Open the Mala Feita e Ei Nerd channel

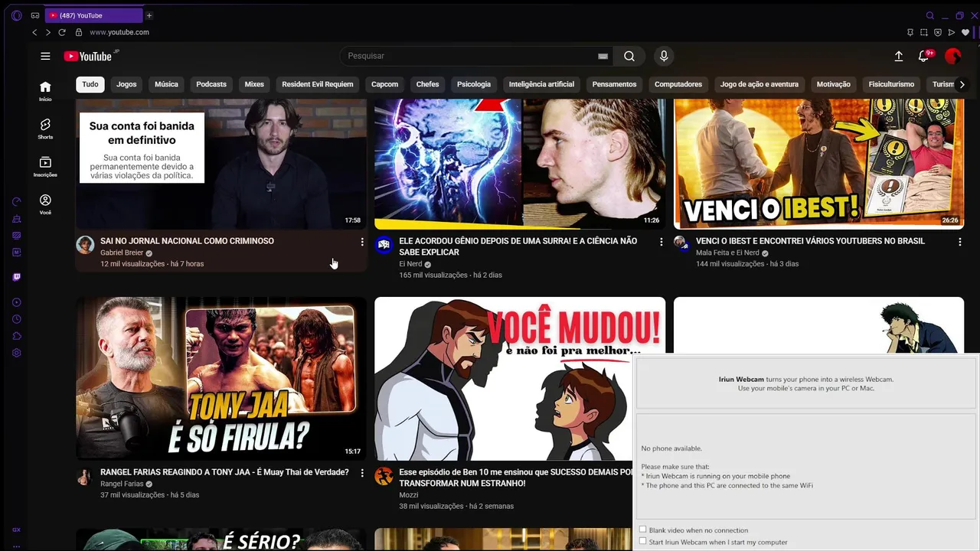tap(727, 253)
